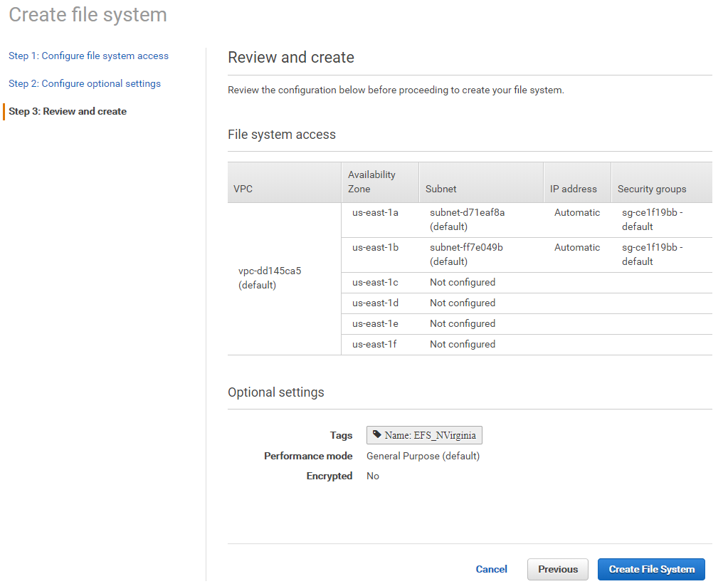The width and height of the screenshot is (728, 584).
Task: Select Step 3: Review and create
Action: point(68,111)
